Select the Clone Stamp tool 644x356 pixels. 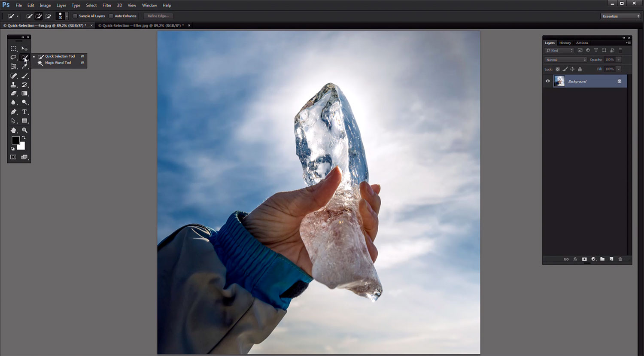coord(13,85)
